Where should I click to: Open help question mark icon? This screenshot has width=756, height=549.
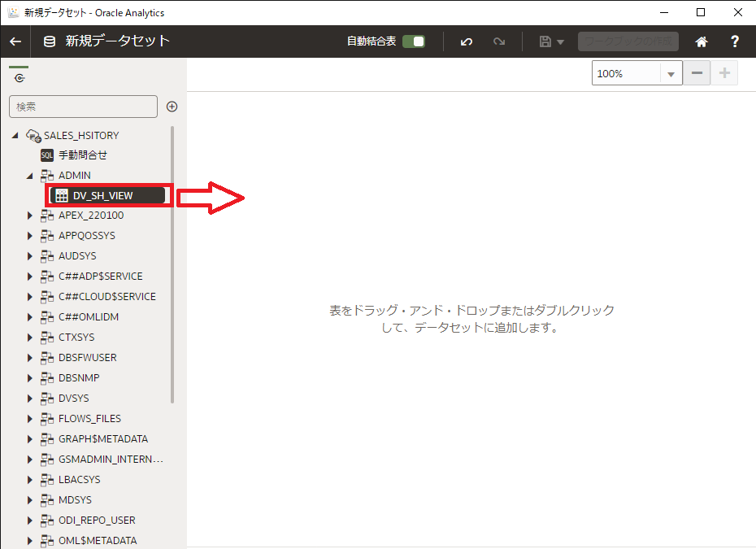(735, 41)
